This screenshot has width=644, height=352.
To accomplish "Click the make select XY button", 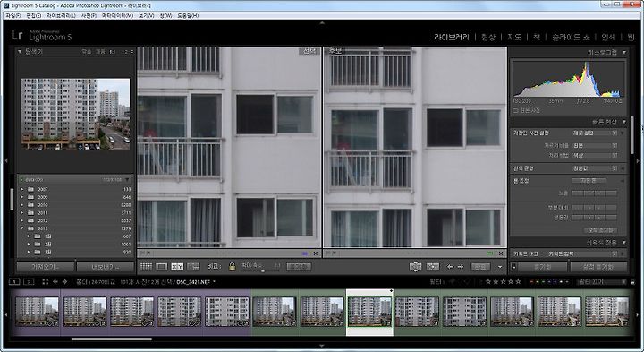I will 433,267.
